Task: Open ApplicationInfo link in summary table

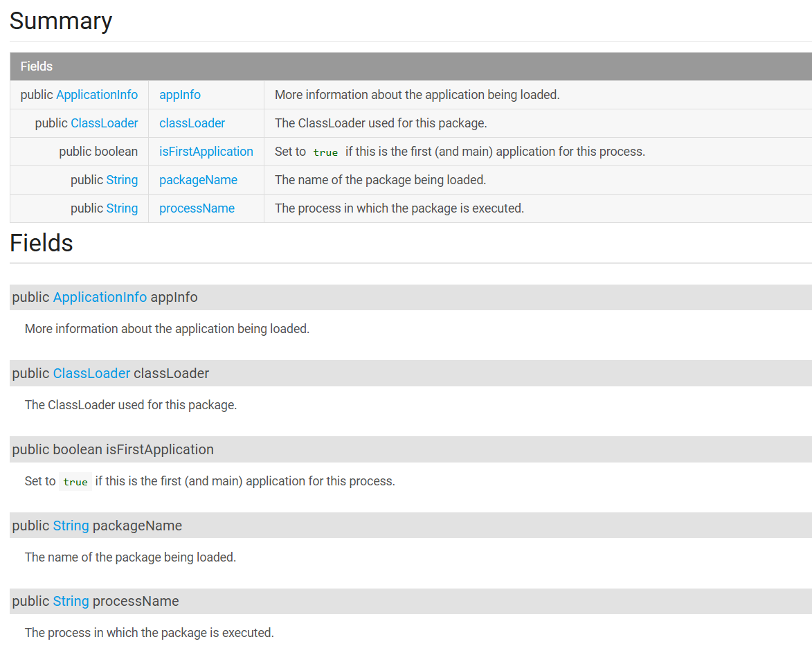Action: click(97, 95)
